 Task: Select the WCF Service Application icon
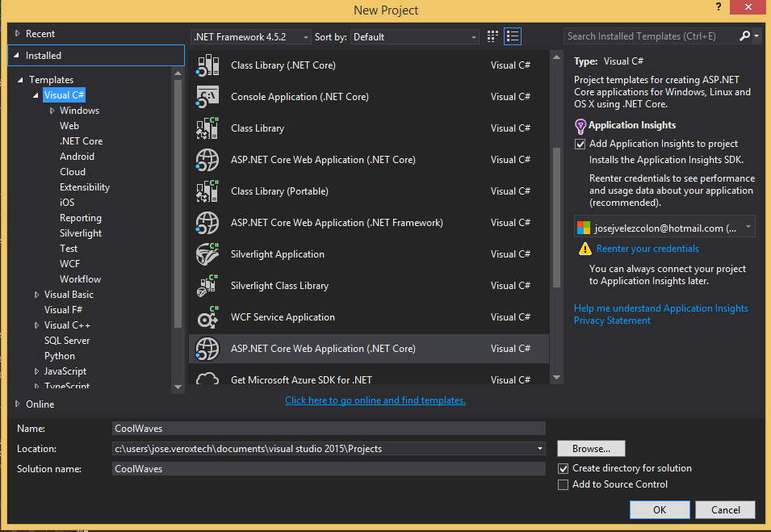[x=207, y=316]
